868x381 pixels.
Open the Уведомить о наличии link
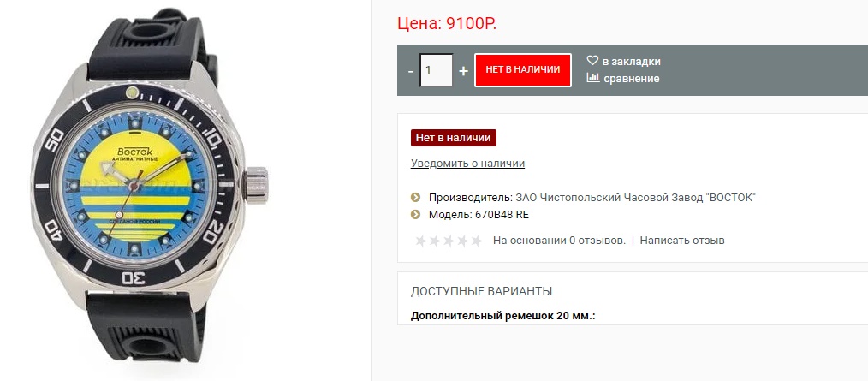[x=467, y=164]
